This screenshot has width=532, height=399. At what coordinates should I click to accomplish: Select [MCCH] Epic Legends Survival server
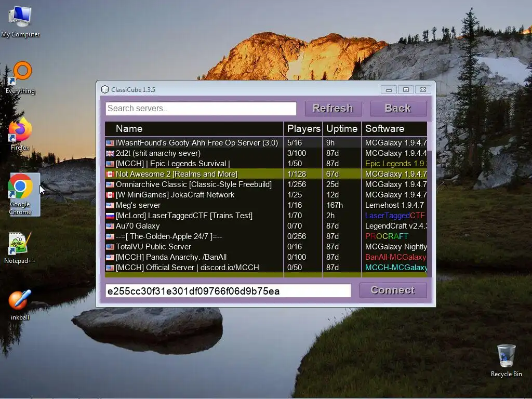[x=266, y=164]
